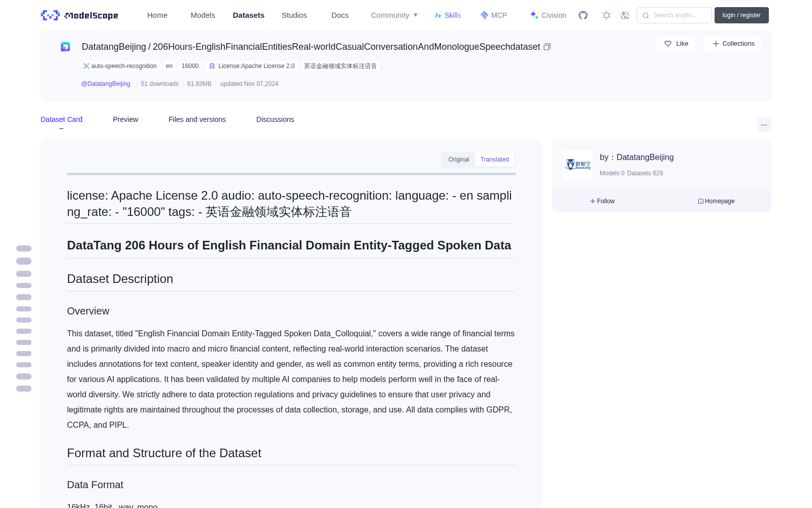The height and width of the screenshot is (508, 812).
Task: Follow DatatangBeijing
Action: (x=602, y=201)
